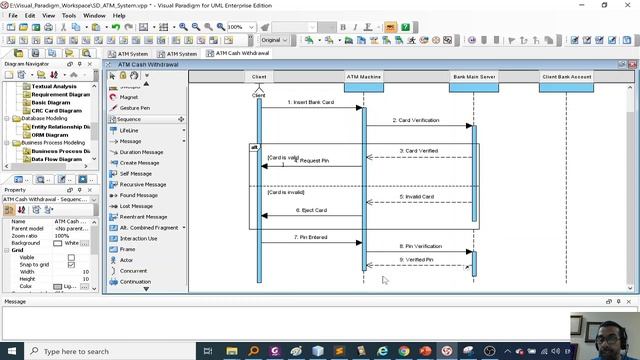Select the pointer selection tool in palette
The height and width of the screenshot is (360, 640).
112,76
